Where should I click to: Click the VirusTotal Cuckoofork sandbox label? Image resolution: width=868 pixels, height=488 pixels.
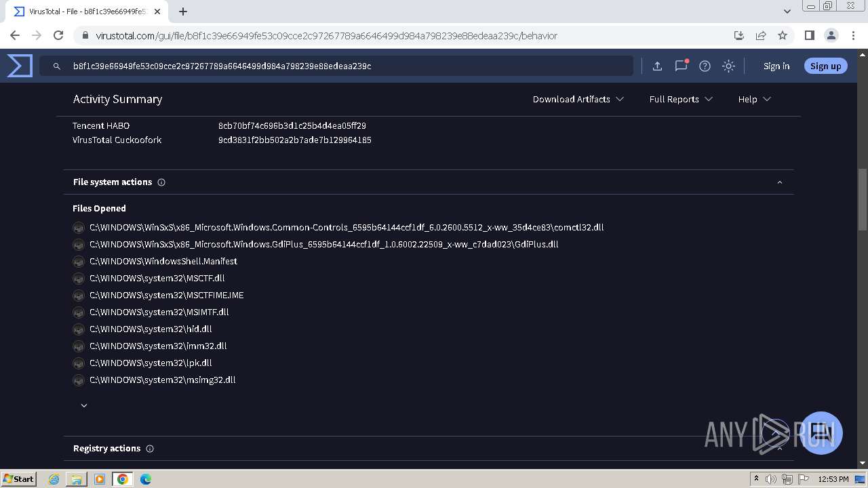[x=117, y=140]
